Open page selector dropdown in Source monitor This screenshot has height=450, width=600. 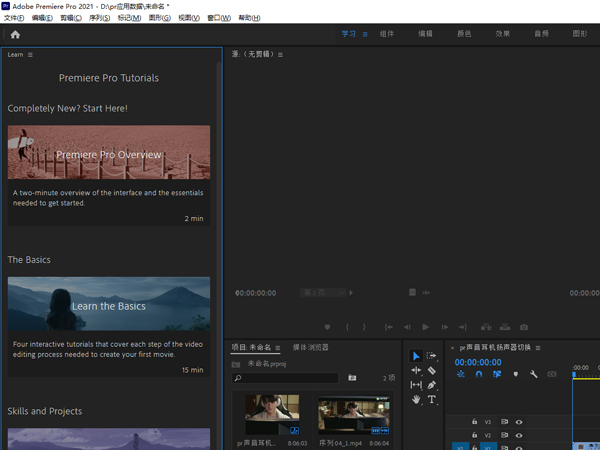[x=323, y=293]
